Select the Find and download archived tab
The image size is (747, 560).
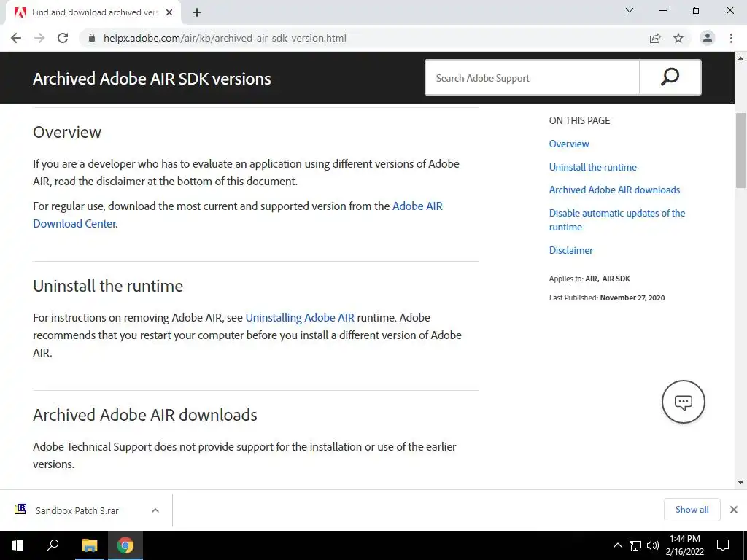point(94,12)
